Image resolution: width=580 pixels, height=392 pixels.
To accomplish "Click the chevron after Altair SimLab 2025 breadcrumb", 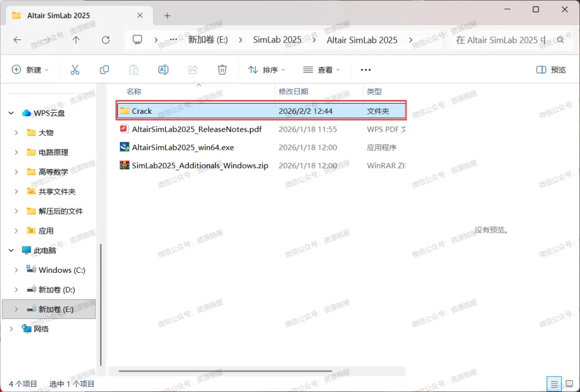I will pos(411,40).
